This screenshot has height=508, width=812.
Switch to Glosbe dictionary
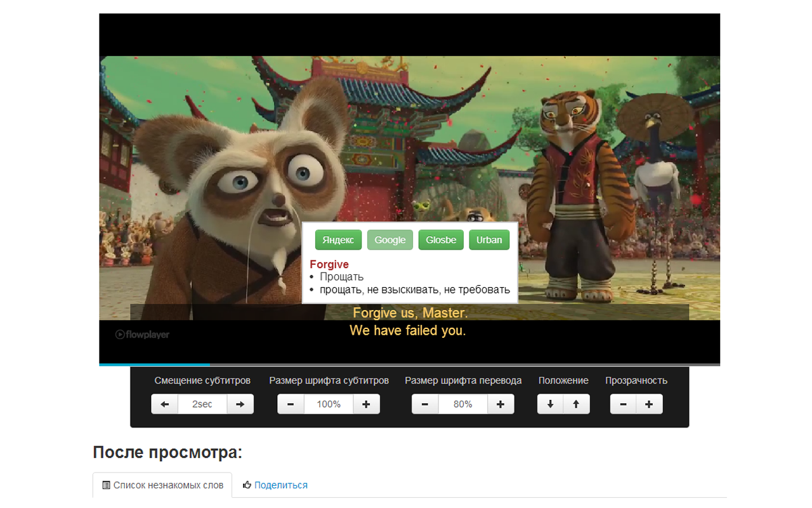[x=441, y=240]
